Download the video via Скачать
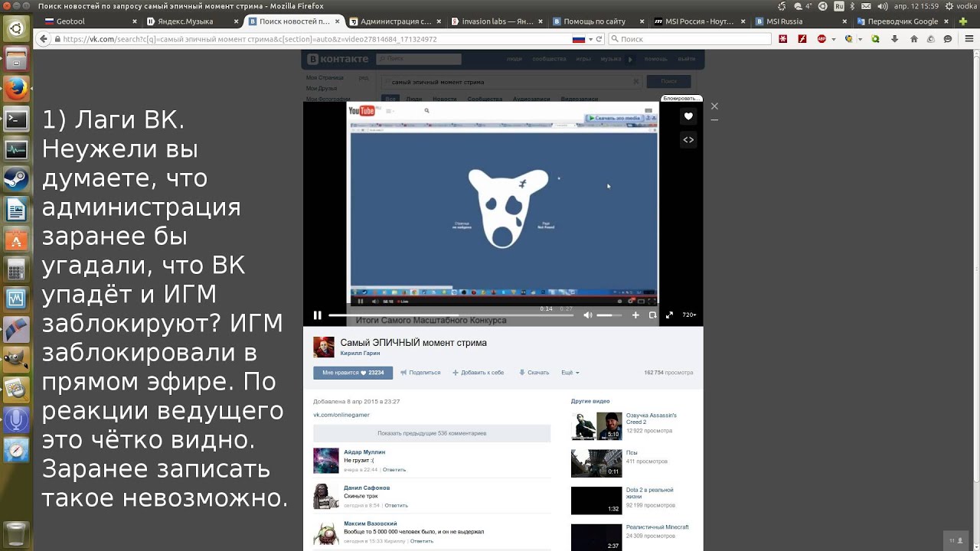The height and width of the screenshot is (551, 980). click(534, 373)
